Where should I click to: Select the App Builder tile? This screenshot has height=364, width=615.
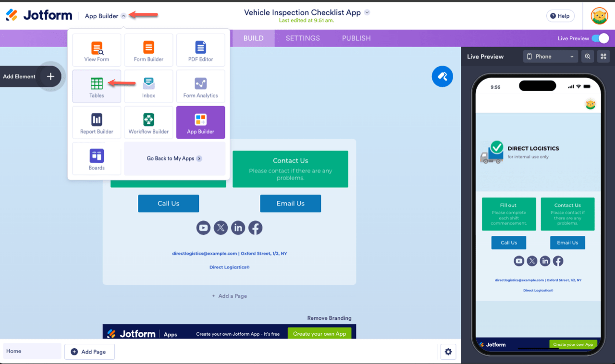click(x=200, y=122)
